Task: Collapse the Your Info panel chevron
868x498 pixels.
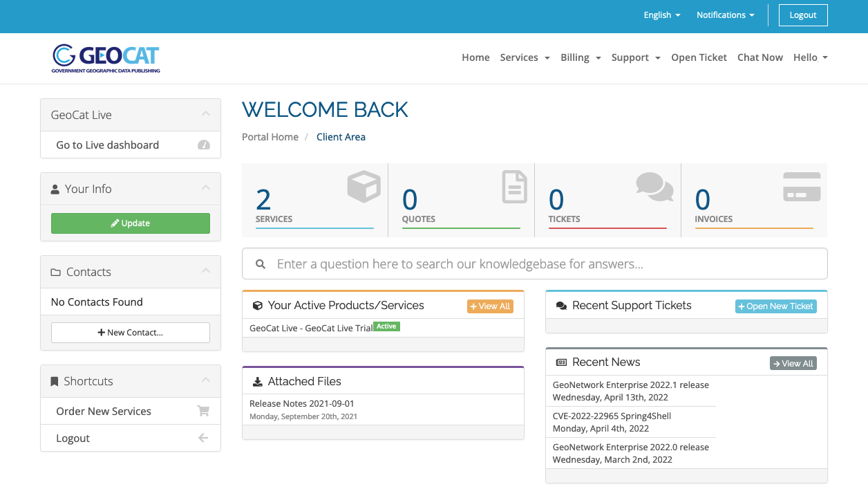Action: [205, 188]
